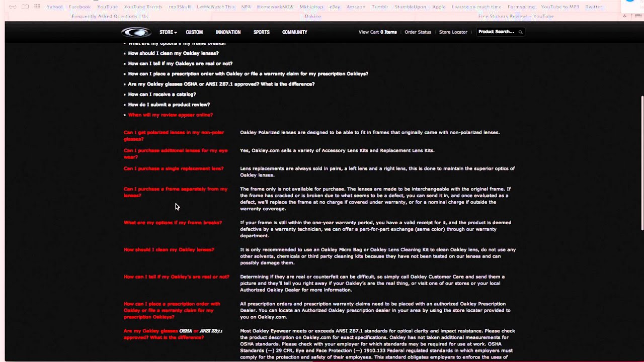Select white bulleted link about placing a prescription order
This screenshot has width=644, height=362.
pos(248,74)
